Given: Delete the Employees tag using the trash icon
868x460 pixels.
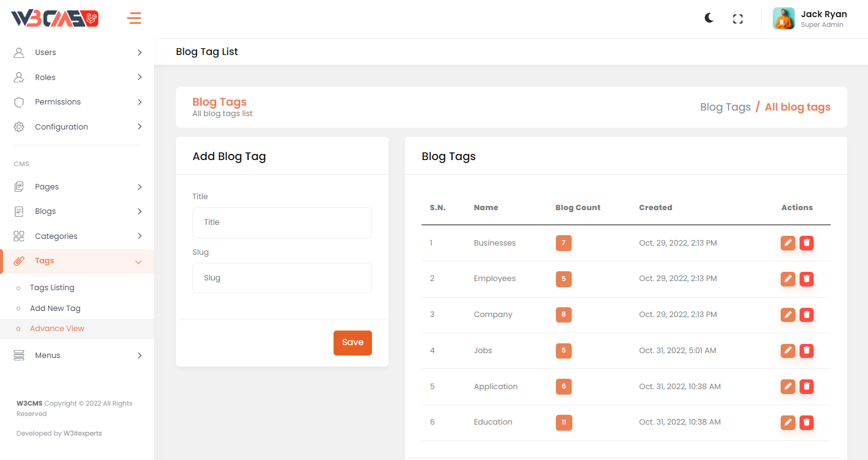Looking at the screenshot, I should click(806, 279).
